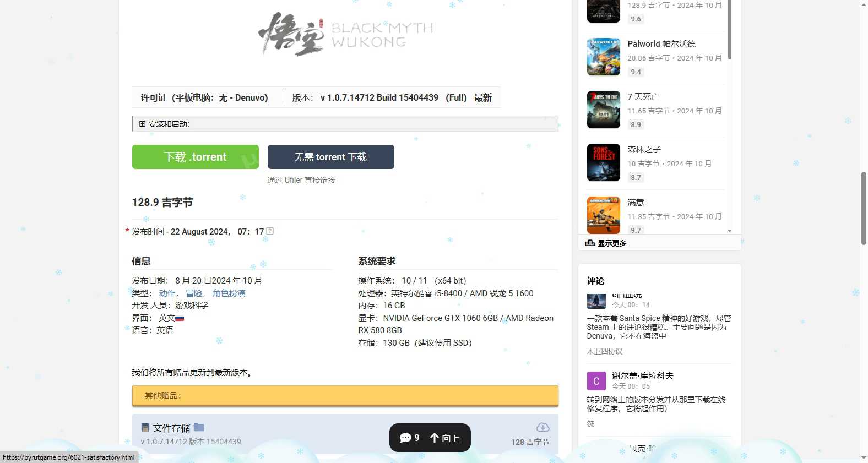Viewport: 868px width, 463px height.
Task: Open the Satisfactory 满意 thumbnail
Action: click(604, 215)
